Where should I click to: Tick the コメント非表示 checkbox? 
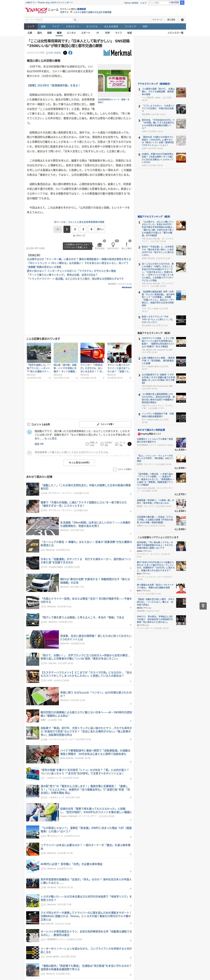[x=115, y=469]
